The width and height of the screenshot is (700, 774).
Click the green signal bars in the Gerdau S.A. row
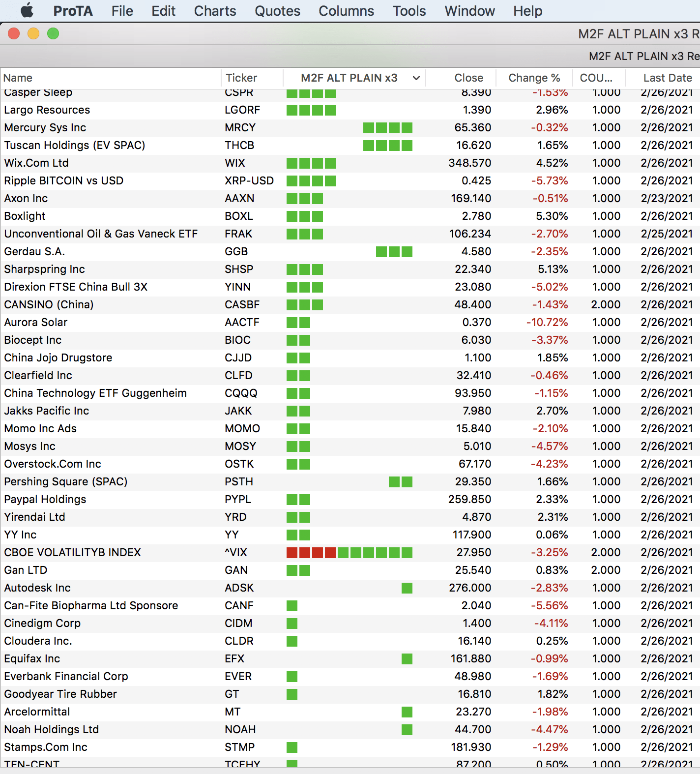(x=394, y=252)
